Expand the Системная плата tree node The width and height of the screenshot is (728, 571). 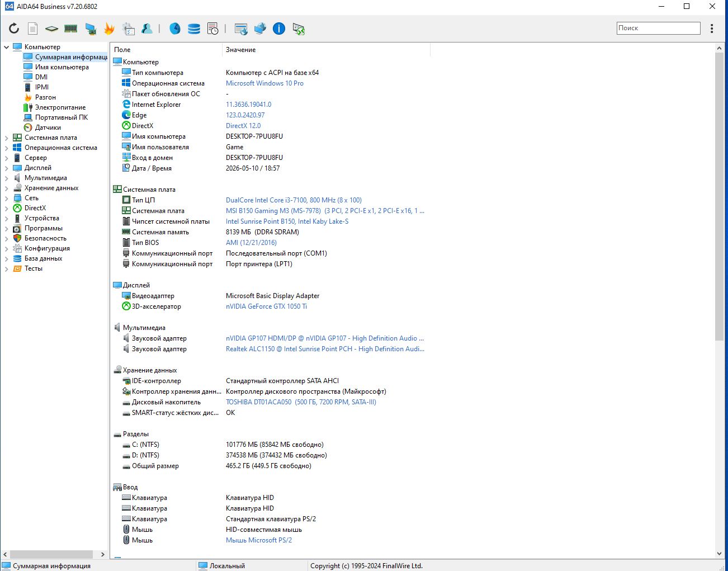pos(6,138)
